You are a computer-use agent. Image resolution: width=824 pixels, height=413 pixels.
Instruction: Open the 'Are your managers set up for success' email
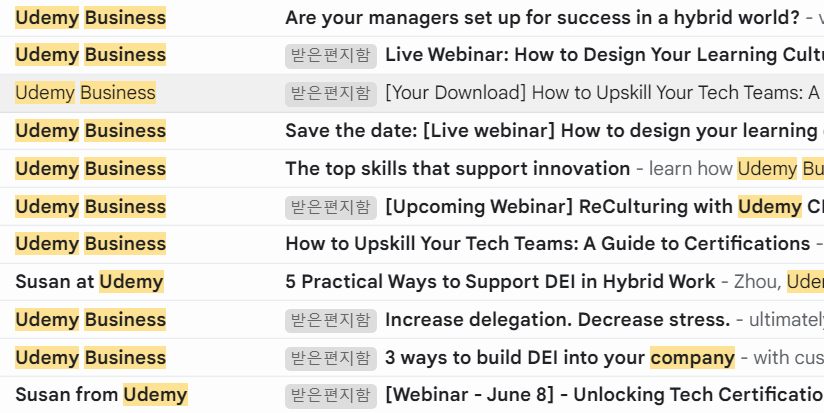tap(540, 18)
